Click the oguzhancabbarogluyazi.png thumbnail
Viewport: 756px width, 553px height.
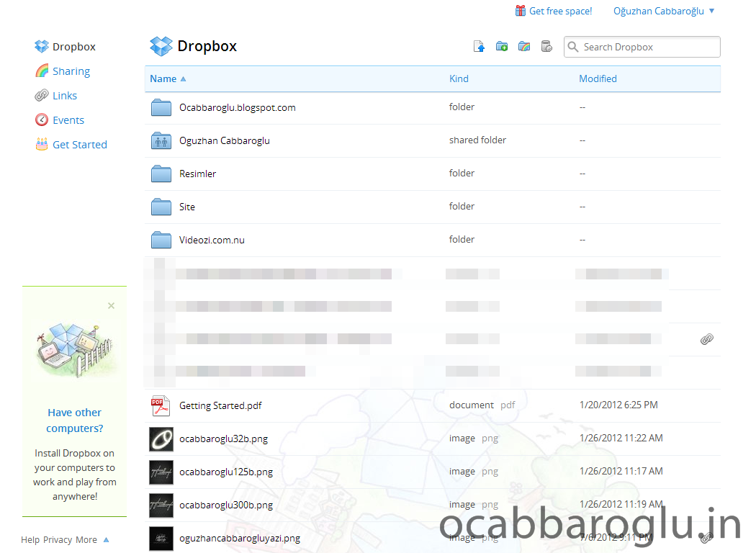pyautogui.click(x=161, y=538)
